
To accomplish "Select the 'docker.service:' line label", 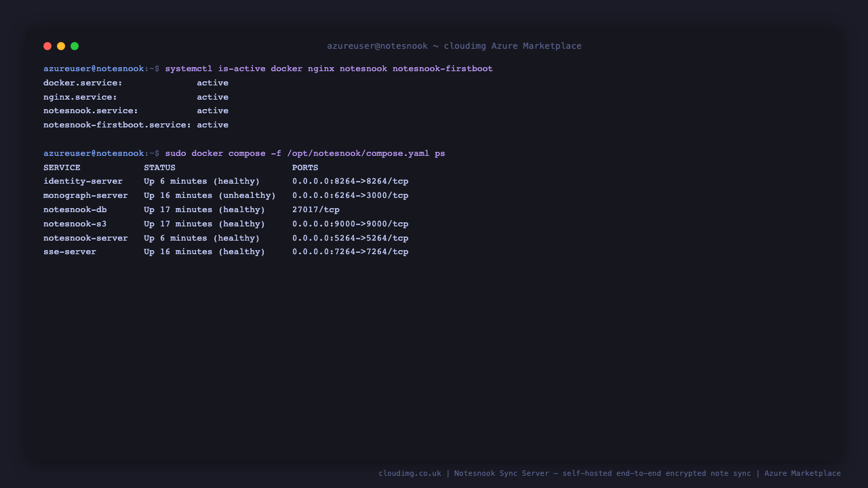I will tap(83, 83).
